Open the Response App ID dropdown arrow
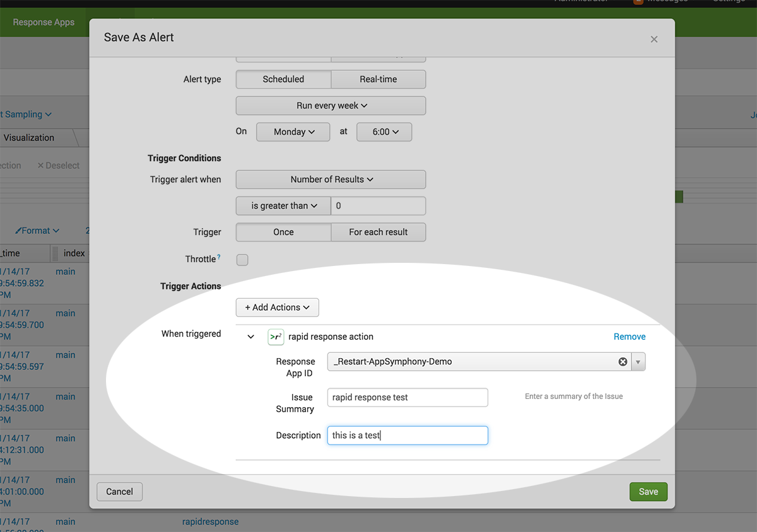The image size is (757, 532). click(x=638, y=362)
